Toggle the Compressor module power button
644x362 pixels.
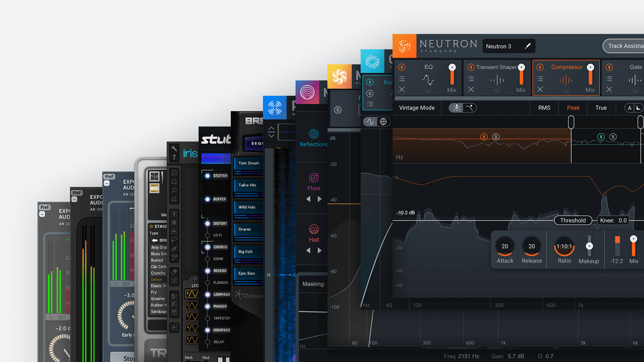tap(540, 67)
